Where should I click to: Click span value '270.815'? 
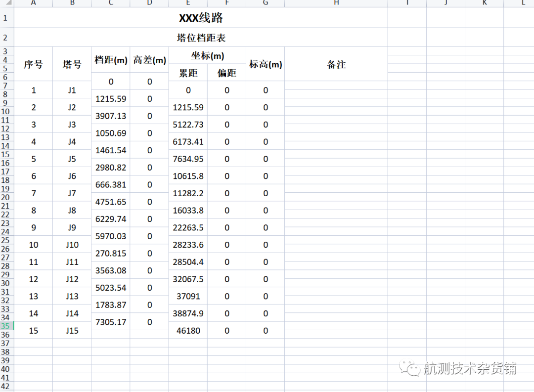[x=111, y=253]
